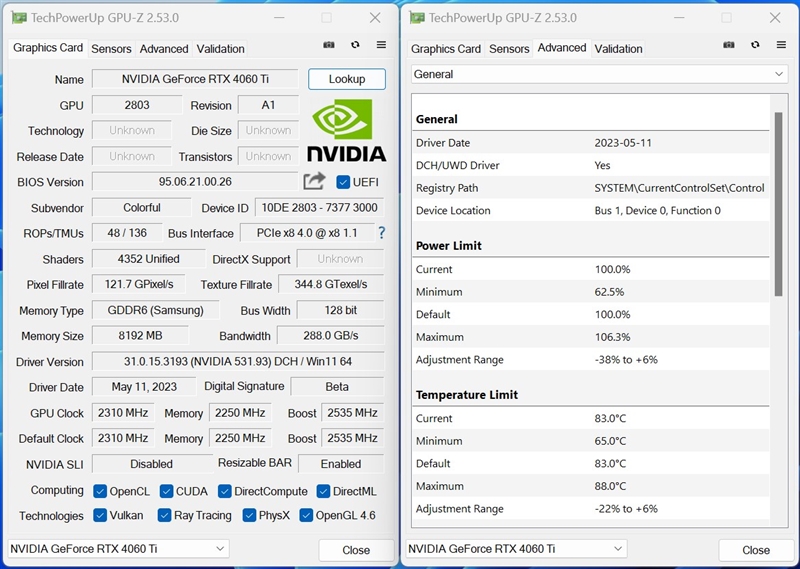Click Driver Date 2023-05-11 row
The width and height of the screenshot is (800, 569).
point(591,143)
